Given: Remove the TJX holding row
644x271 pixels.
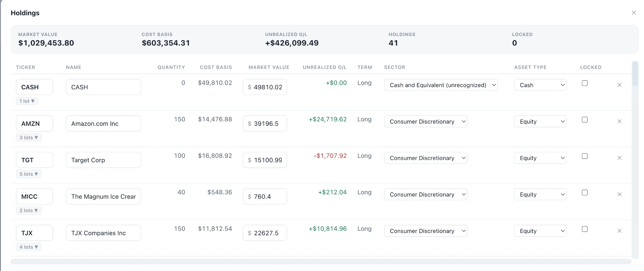Looking at the screenshot, I should point(619,231).
